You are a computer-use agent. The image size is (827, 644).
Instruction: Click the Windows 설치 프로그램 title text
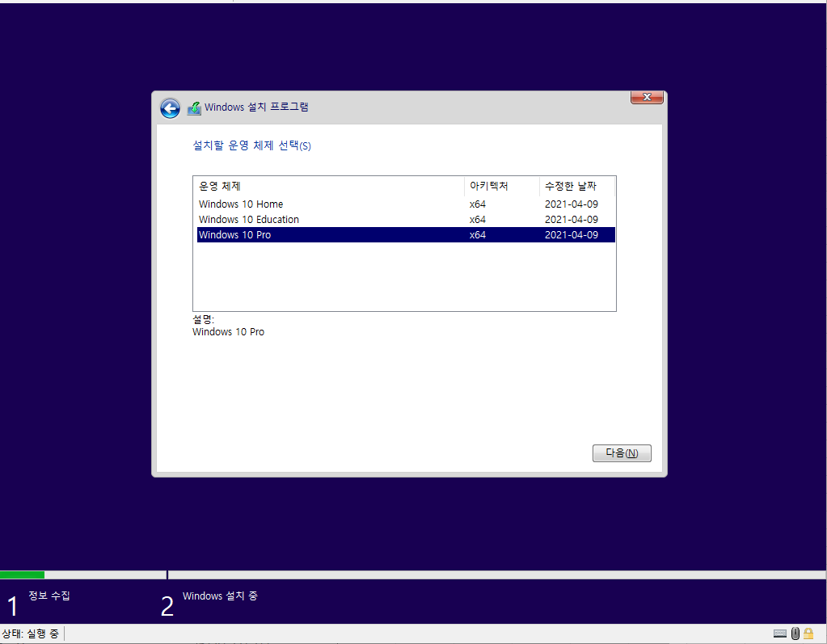[x=256, y=107]
